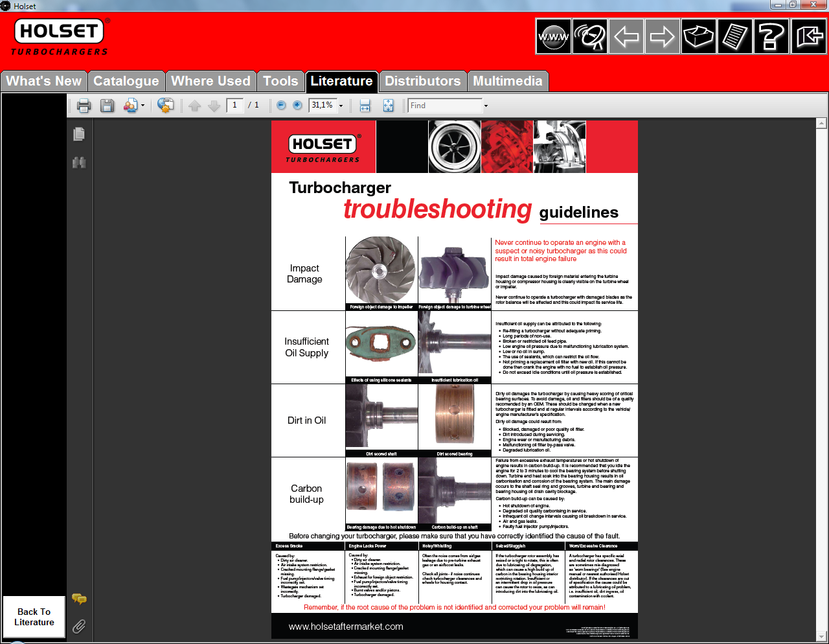This screenshot has height=644, width=829.
Task: Save a copy of the PDF
Action: tap(108, 106)
